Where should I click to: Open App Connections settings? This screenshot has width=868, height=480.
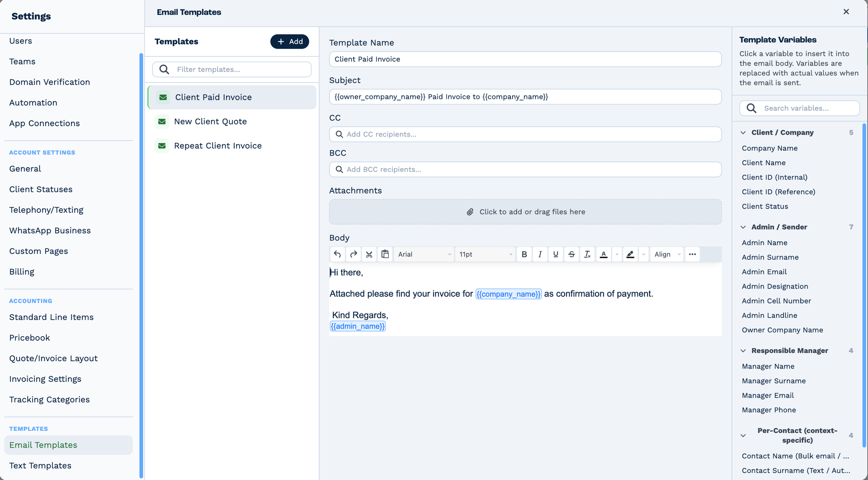coord(44,123)
